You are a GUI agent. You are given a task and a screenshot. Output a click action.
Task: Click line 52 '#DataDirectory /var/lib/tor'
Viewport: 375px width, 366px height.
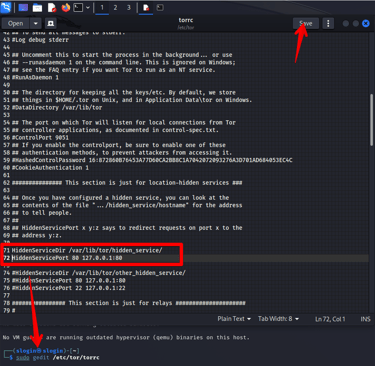[x=57, y=108]
